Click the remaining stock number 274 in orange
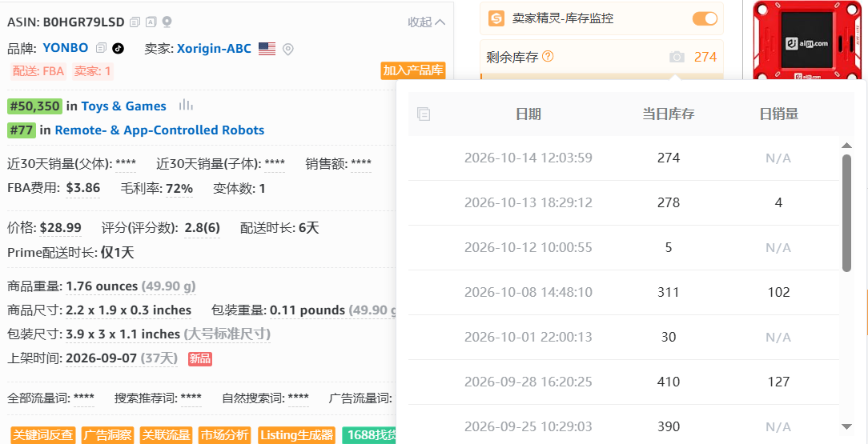 click(705, 57)
